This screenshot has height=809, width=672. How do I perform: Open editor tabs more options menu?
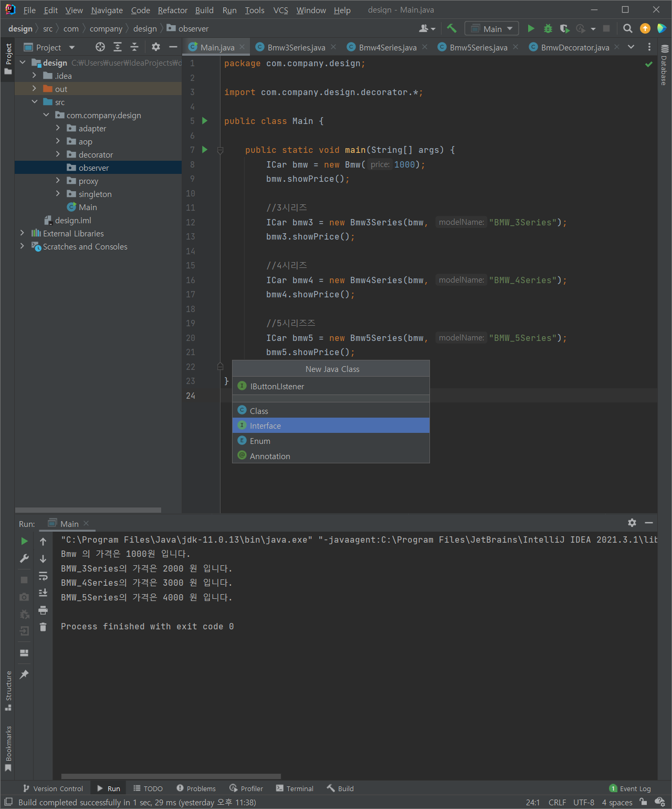point(649,47)
